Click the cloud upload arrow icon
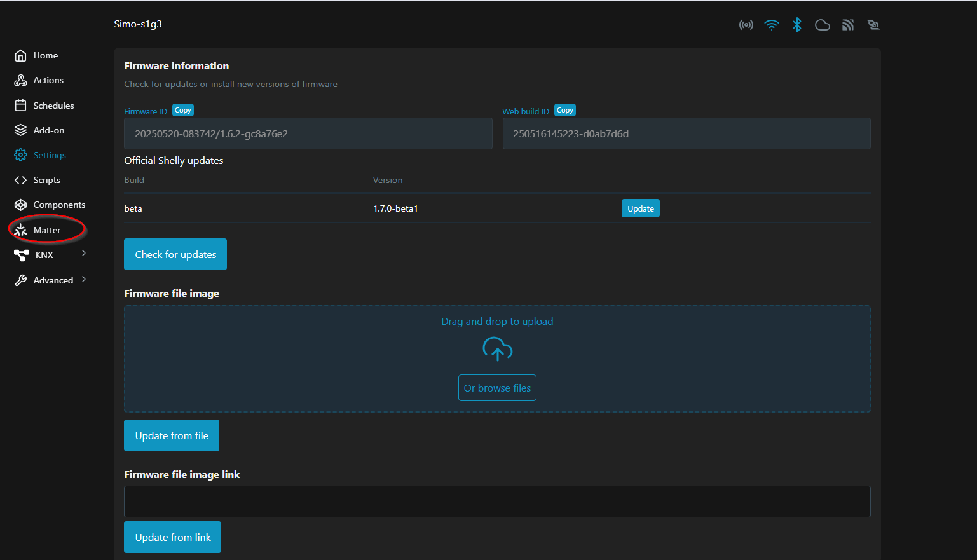The image size is (977, 560). (497, 349)
